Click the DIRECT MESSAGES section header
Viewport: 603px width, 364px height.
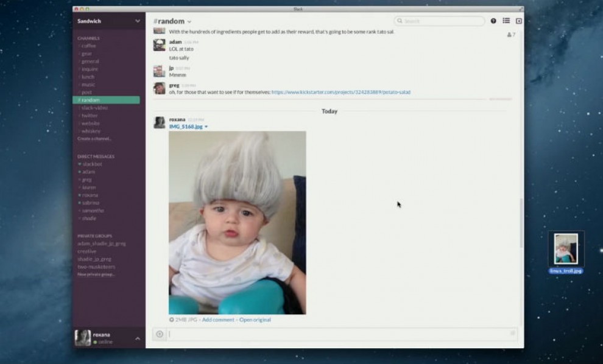click(x=96, y=156)
